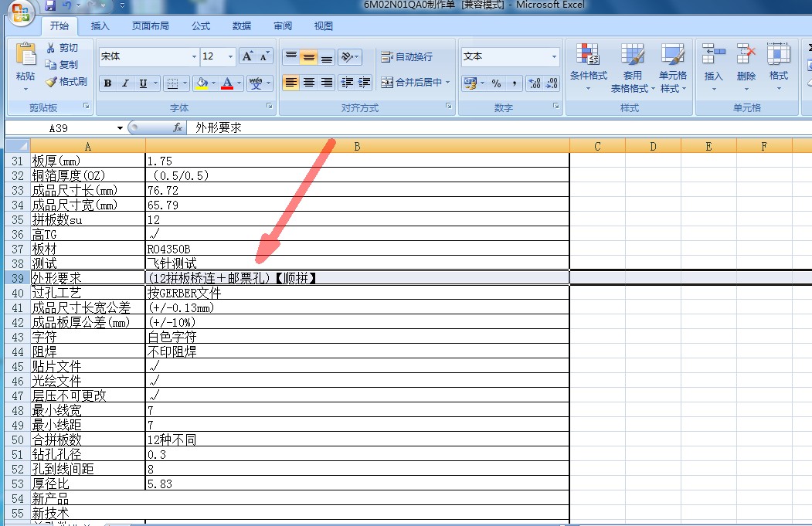Open Cell Styles 单元格样式
The image size is (812, 526).
pyautogui.click(x=672, y=67)
